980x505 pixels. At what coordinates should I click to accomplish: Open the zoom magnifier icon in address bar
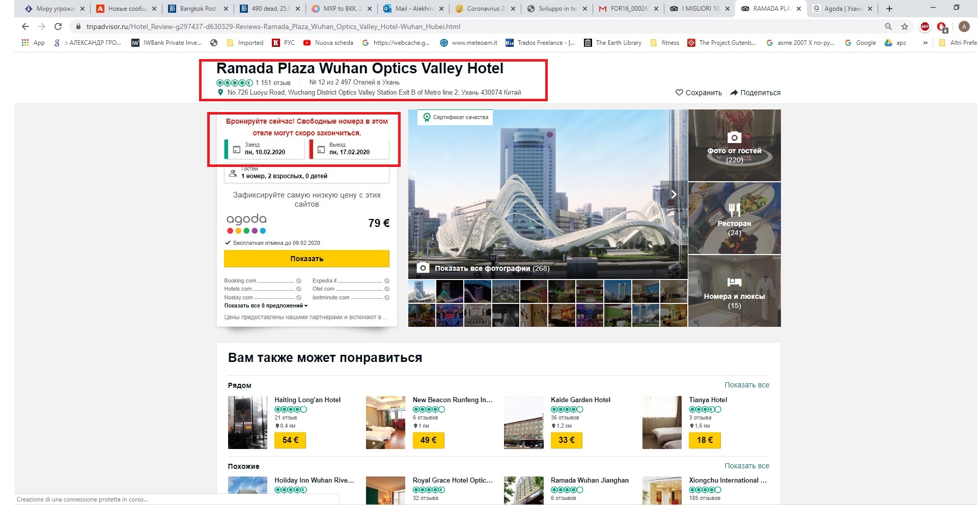(x=888, y=26)
